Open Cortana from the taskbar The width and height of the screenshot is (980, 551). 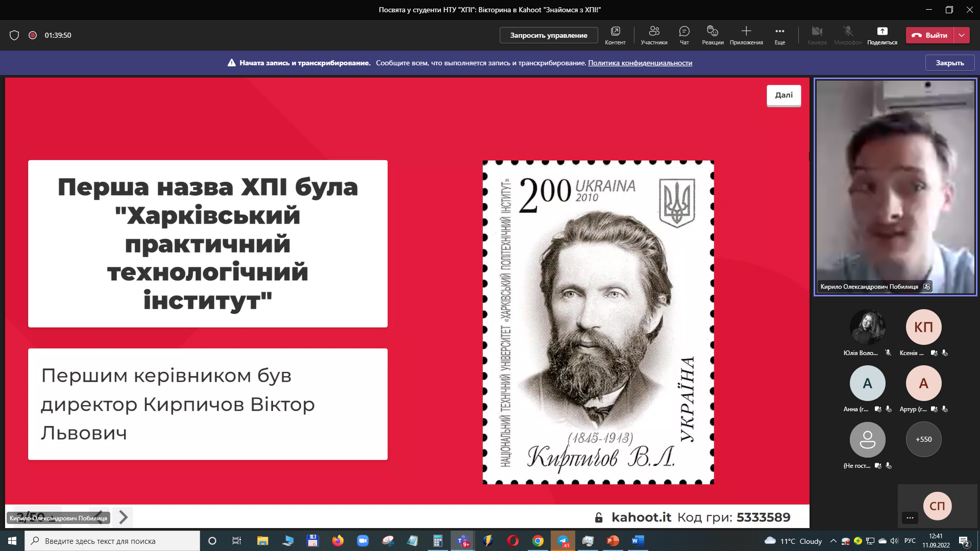tap(212, 541)
